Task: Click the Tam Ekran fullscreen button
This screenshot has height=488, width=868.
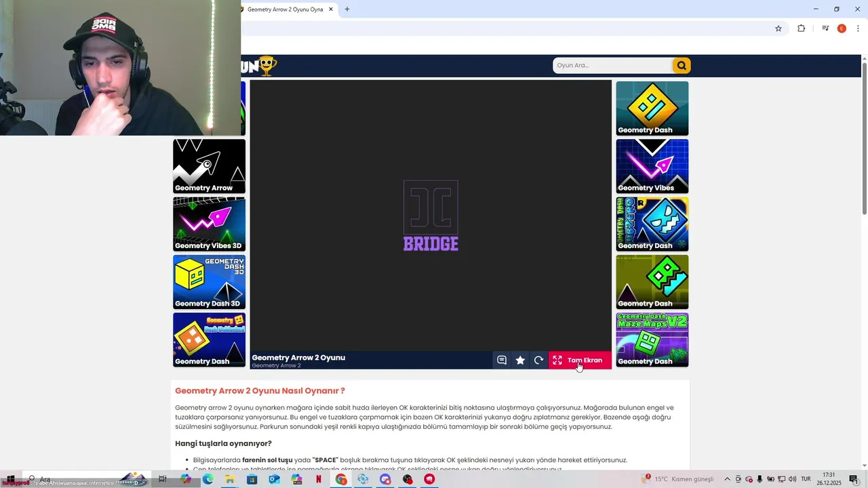Action: [x=580, y=360]
